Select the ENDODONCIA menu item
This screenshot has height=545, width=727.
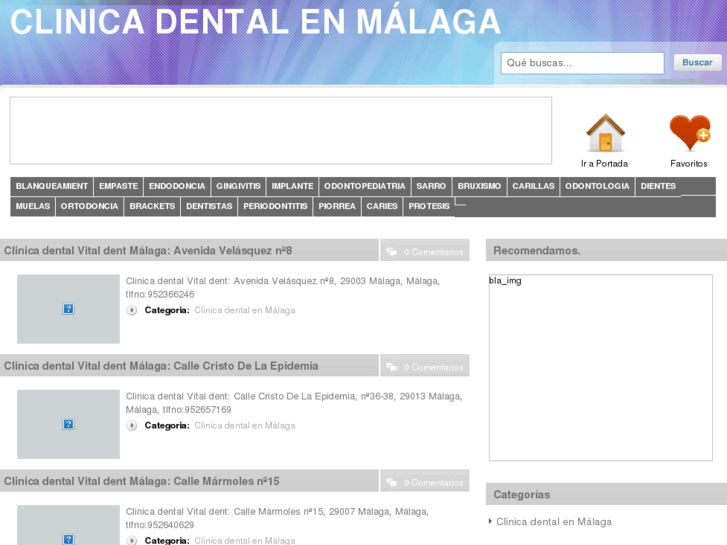(x=177, y=186)
